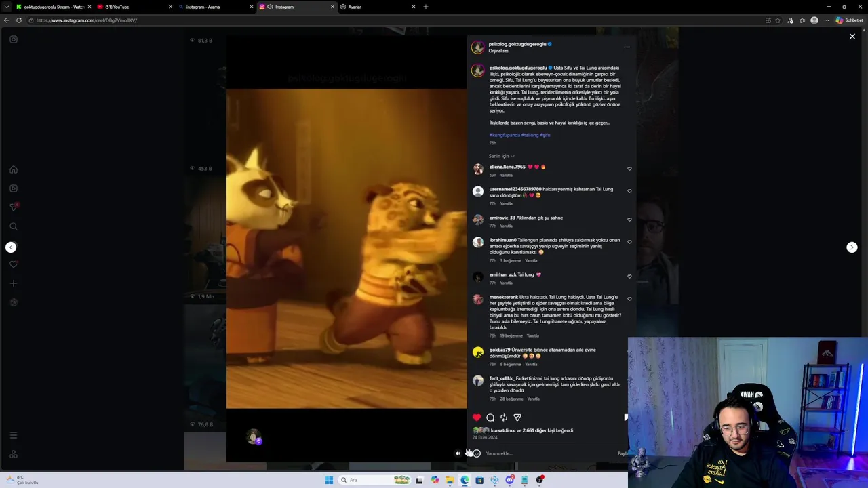Viewport: 868px width, 488px height.
Task: Open Reels from the left sidebar
Action: pyautogui.click(x=14, y=188)
